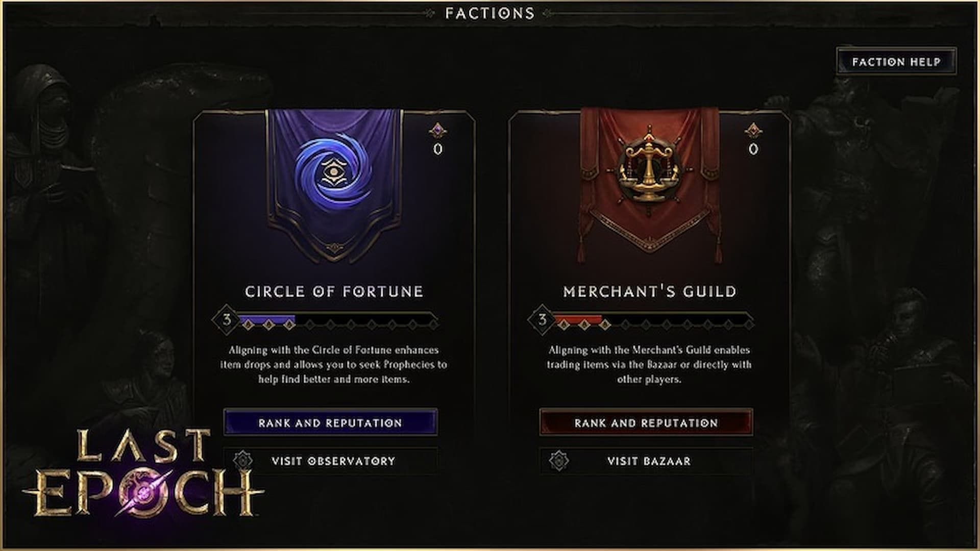Click Circle of Fortune favor gem icon
The height and width of the screenshot is (551, 980).
click(437, 131)
